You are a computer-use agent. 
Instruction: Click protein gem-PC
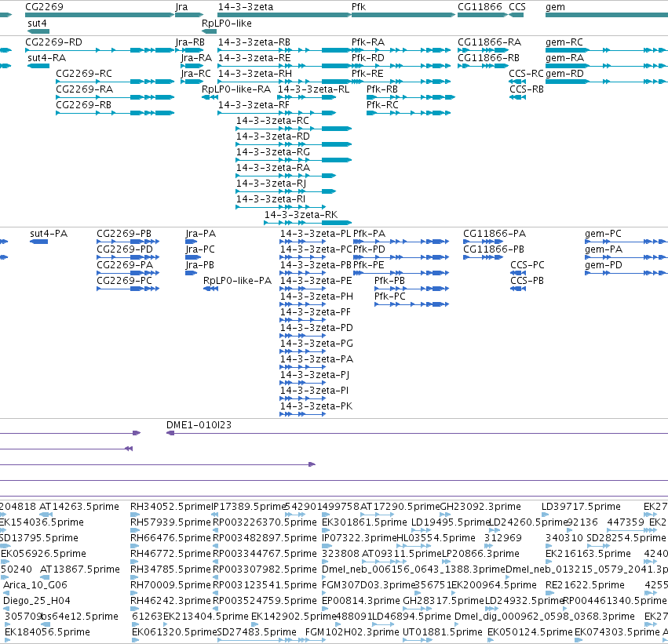pos(626,242)
